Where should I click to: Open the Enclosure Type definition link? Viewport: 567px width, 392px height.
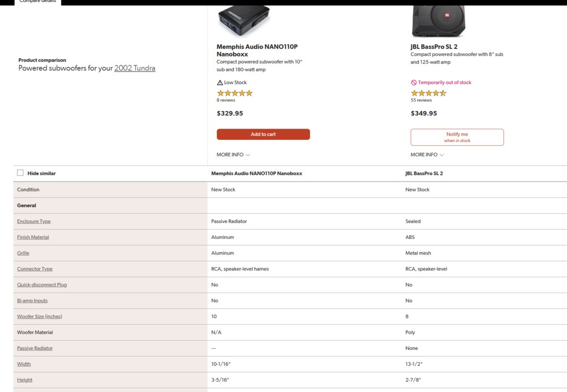tap(34, 221)
